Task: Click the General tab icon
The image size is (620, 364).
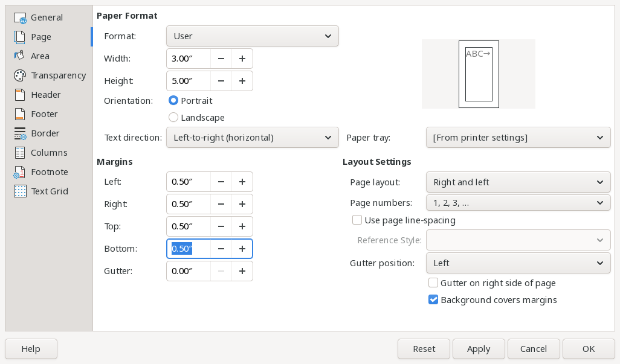Action: click(20, 18)
